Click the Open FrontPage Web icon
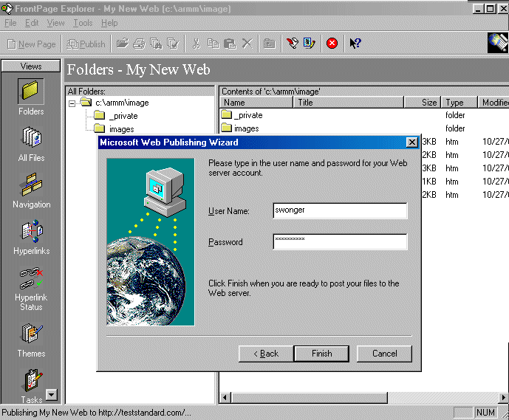Viewport: 509px width, 420px height. tap(123, 43)
